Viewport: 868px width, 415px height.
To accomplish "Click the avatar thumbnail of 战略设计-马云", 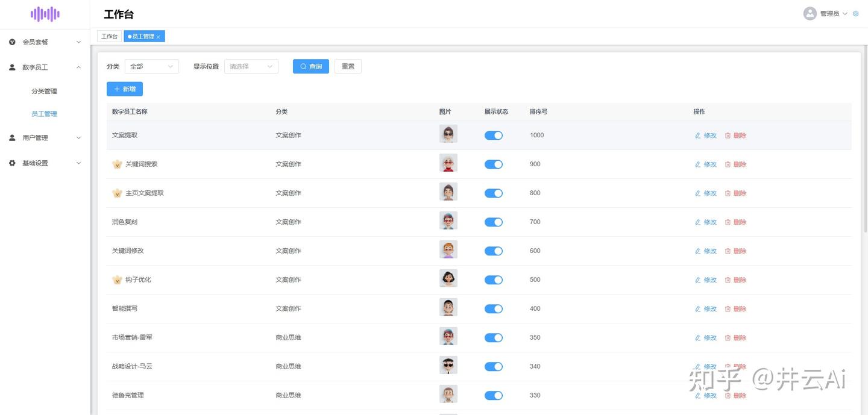I will (x=448, y=365).
